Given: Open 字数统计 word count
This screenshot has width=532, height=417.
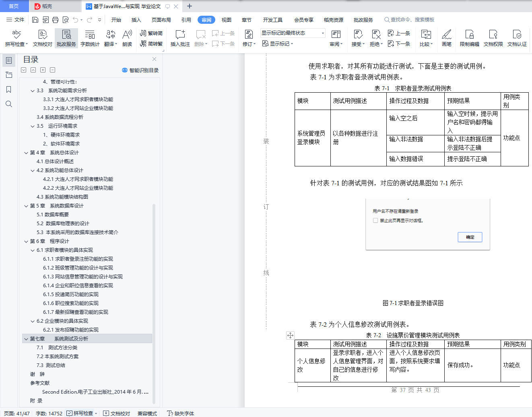Looking at the screenshot, I should click(90, 38).
